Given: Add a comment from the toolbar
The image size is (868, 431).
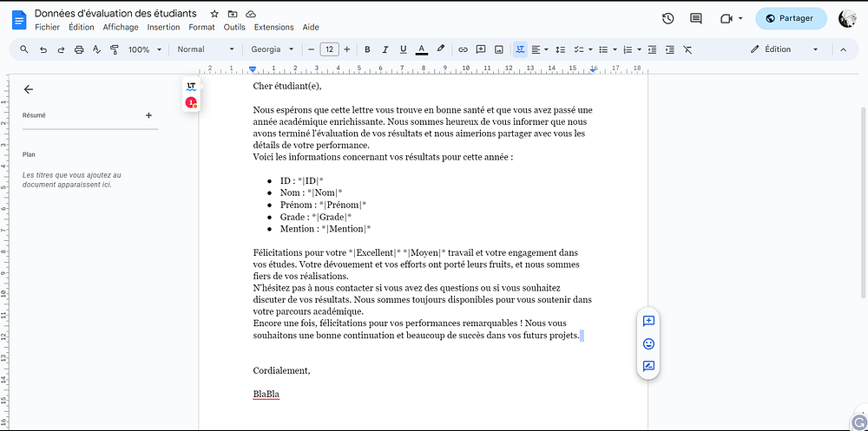Looking at the screenshot, I should click(481, 49).
